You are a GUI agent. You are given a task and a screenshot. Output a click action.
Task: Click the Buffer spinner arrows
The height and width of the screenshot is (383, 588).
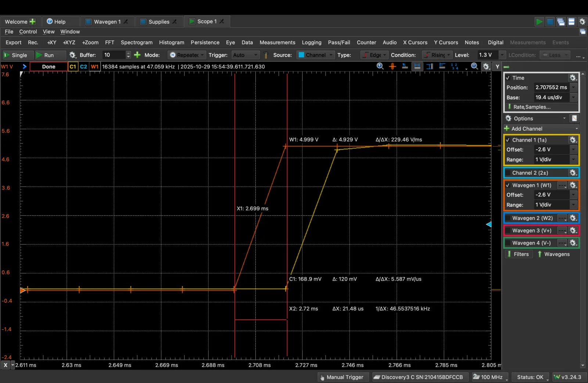pyautogui.click(x=128, y=55)
